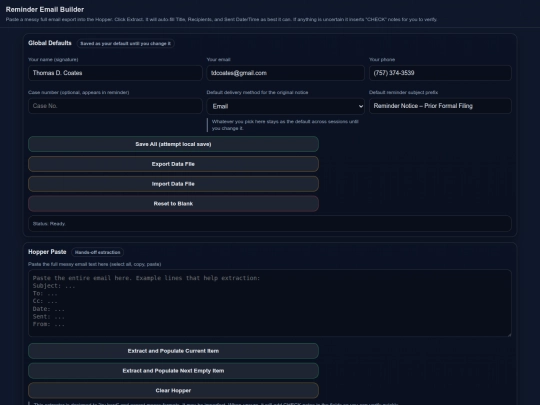Click the Export Data File button
This screenshot has width=540, height=405.
(x=173, y=164)
